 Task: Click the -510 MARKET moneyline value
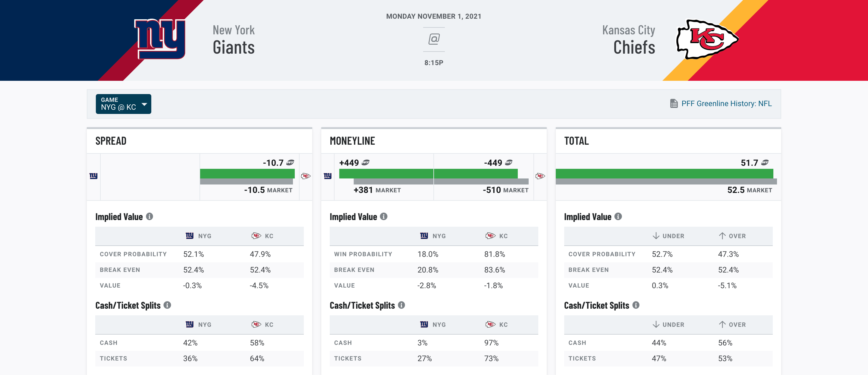tap(505, 190)
